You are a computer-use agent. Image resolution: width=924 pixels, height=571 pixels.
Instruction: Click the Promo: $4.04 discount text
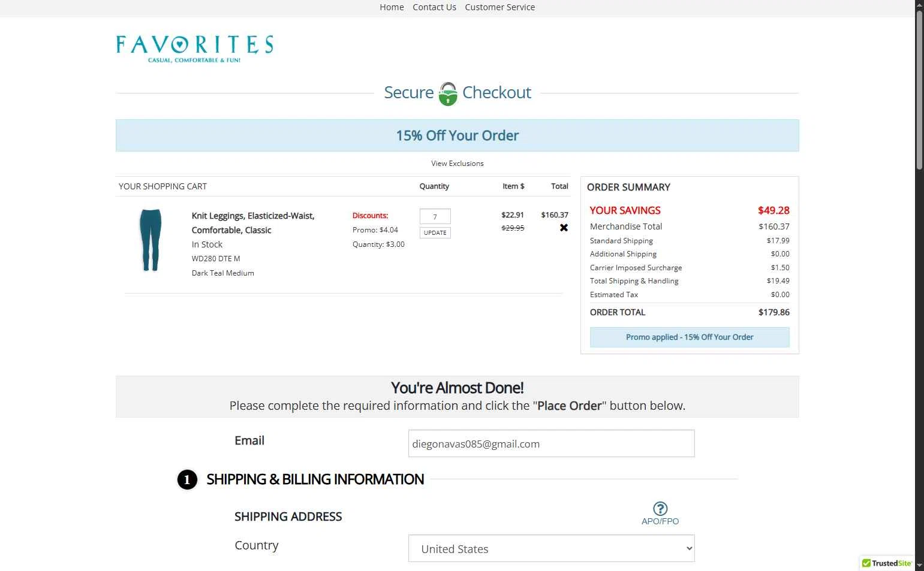coord(375,230)
